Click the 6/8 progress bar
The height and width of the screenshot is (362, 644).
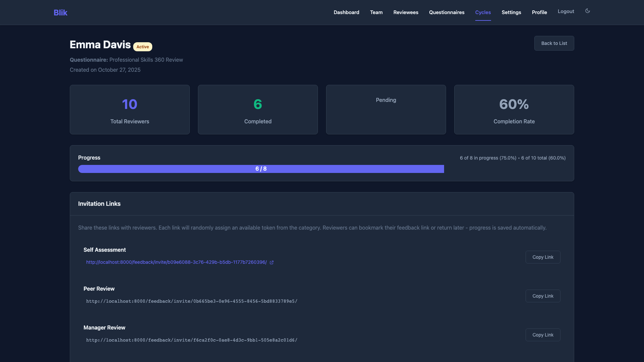coord(261,169)
